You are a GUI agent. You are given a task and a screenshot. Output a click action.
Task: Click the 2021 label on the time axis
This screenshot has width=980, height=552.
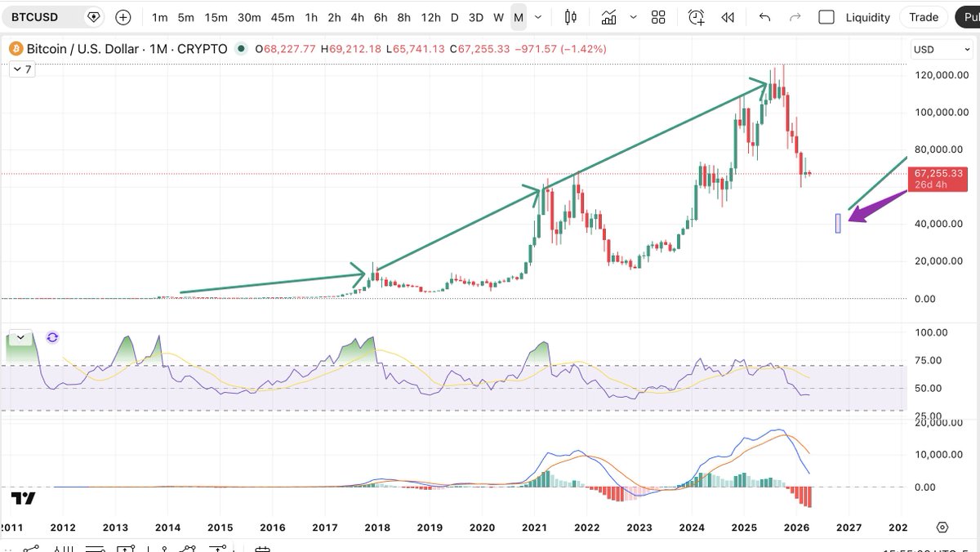[x=534, y=528]
